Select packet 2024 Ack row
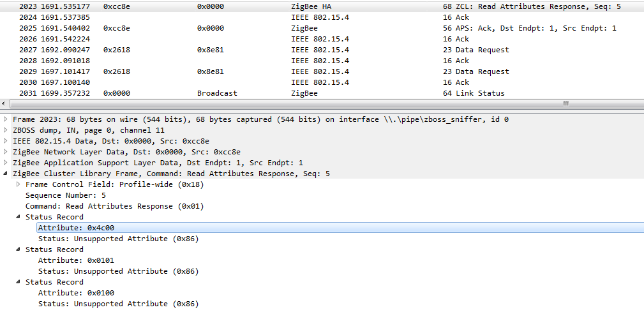 (x=322, y=17)
